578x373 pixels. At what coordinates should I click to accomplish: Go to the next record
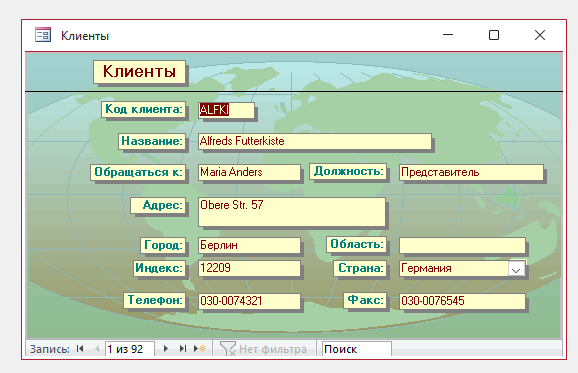166,349
